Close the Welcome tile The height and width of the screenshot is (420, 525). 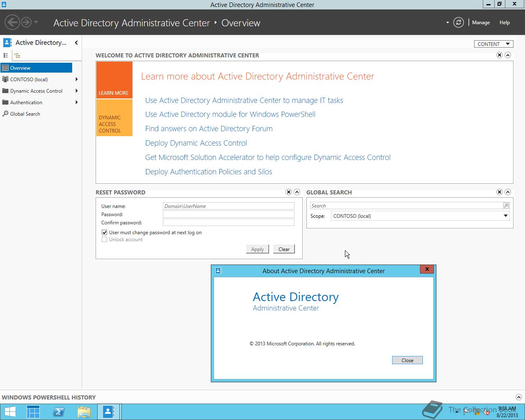(x=500, y=55)
